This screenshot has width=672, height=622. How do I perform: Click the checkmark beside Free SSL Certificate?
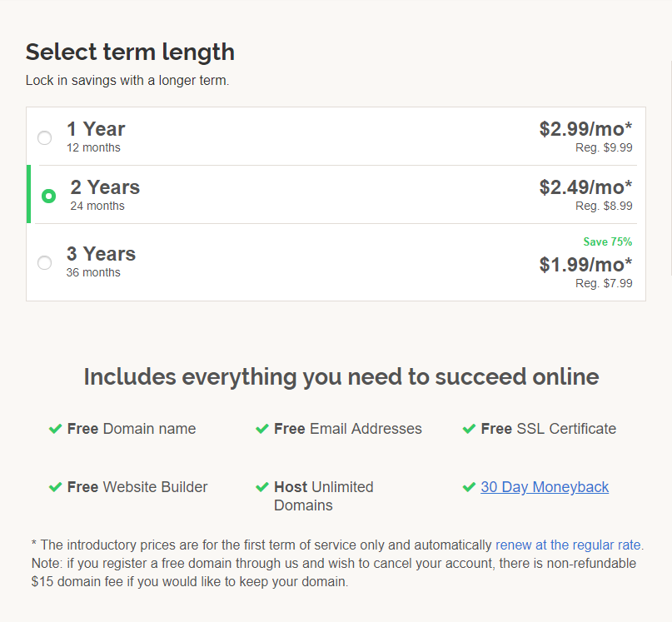pos(469,429)
